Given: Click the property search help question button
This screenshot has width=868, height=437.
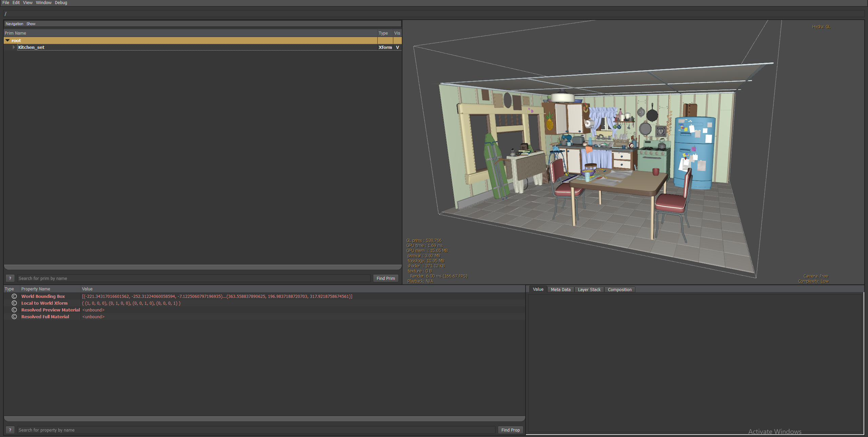Looking at the screenshot, I should pyautogui.click(x=10, y=430).
